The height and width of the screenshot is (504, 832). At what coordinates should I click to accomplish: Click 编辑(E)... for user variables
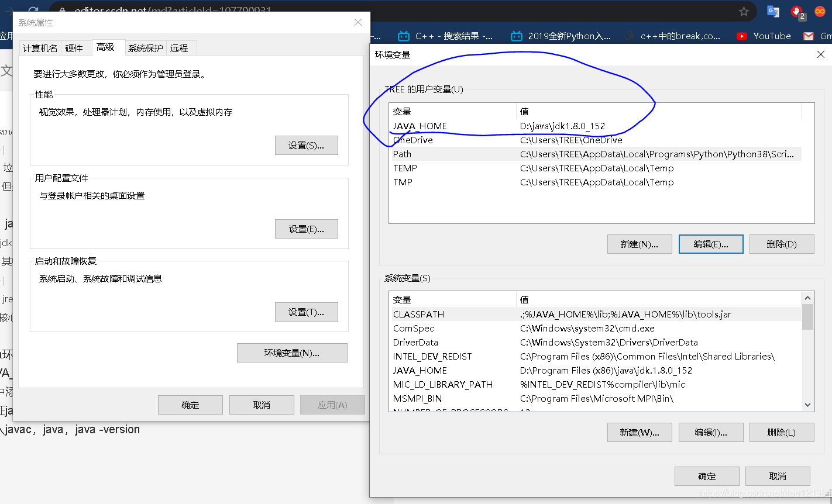click(x=711, y=244)
